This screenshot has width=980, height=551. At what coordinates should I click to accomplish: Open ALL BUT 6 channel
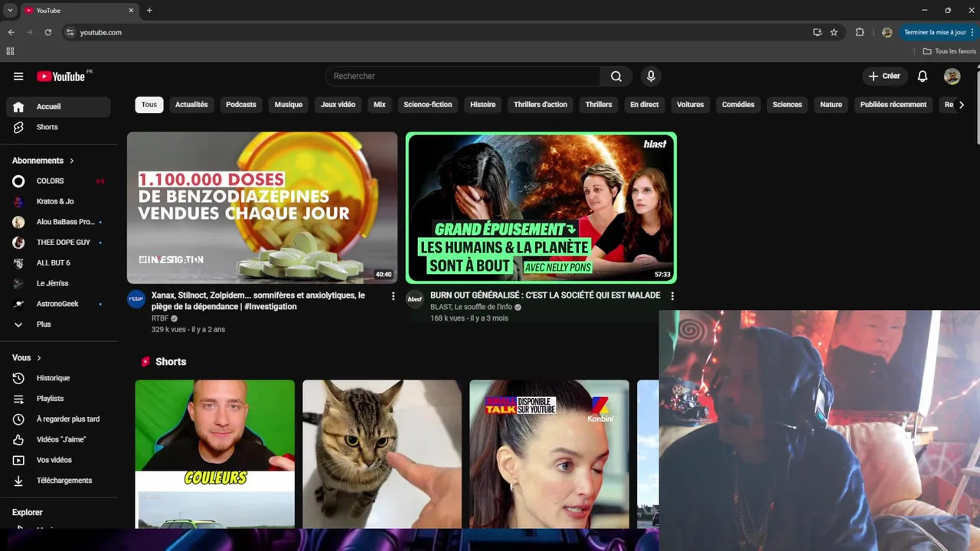pyautogui.click(x=58, y=262)
